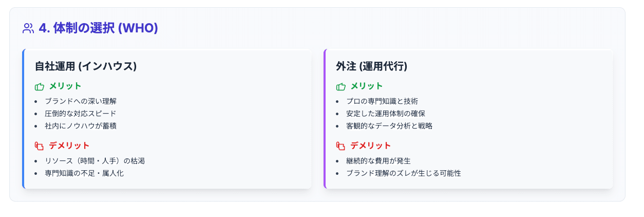Click the people icon beside the WHO heading

click(28, 28)
